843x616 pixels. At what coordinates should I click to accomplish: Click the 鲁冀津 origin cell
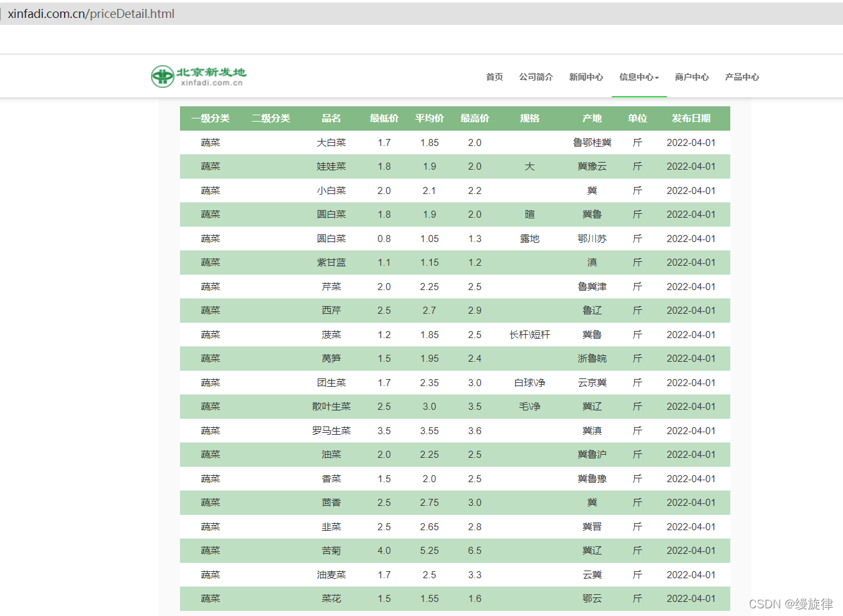click(x=592, y=287)
